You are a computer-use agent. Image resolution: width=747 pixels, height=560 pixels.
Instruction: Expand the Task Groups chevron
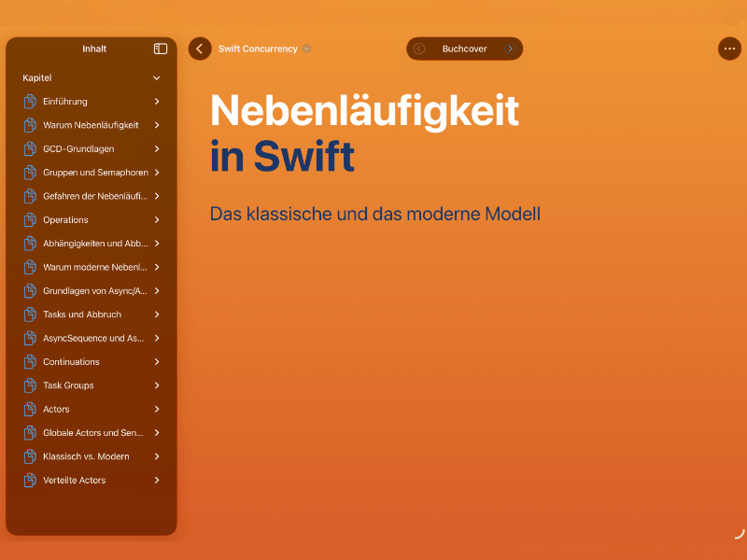[x=157, y=385]
